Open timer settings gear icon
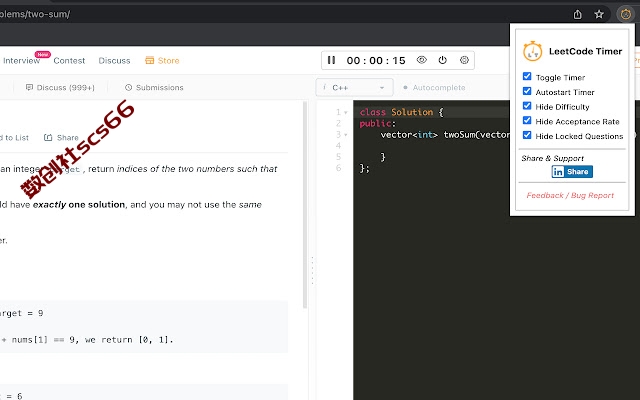Screen dimensions: 640x400 [464, 60]
